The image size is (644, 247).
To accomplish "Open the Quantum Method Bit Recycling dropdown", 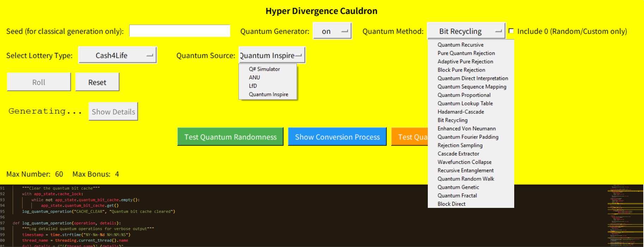I will 466,31.
